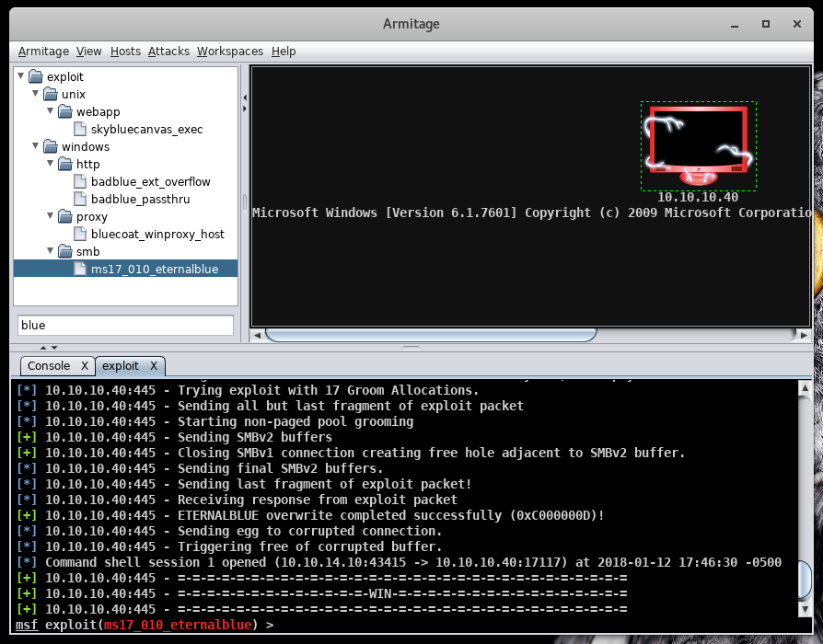Click the proxy folder icon
Viewport: 823px width, 644px height.
click(65, 216)
